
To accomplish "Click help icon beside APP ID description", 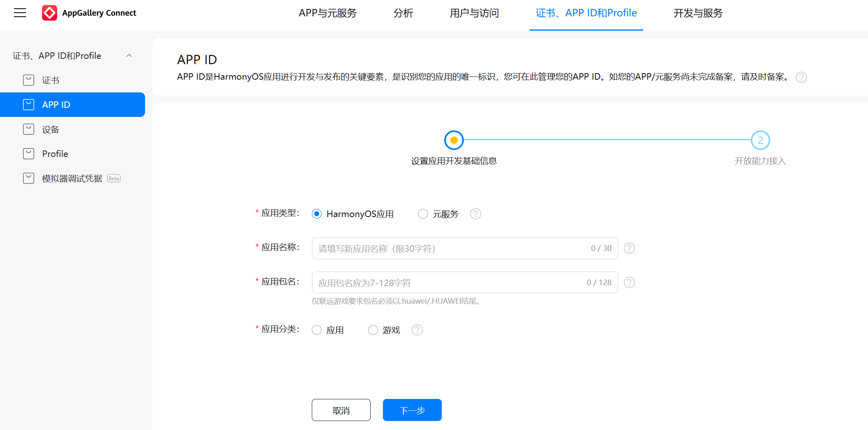I will [801, 77].
